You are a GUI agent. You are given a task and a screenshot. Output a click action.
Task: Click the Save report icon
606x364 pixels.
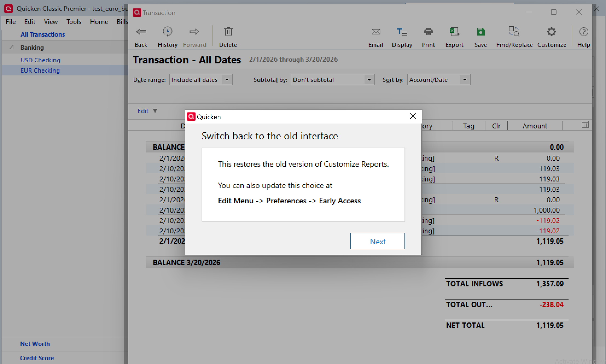(x=480, y=32)
